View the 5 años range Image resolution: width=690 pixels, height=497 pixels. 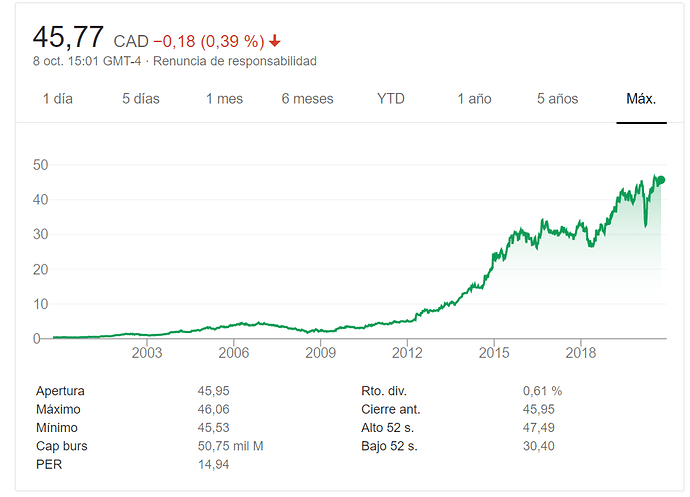[557, 99]
